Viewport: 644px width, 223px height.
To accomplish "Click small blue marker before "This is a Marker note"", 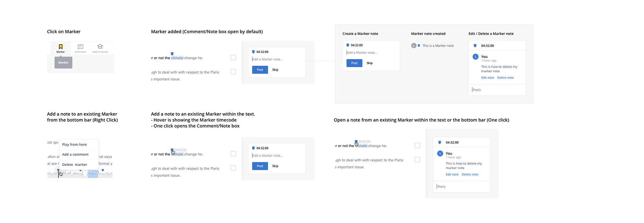I will tap(419, 46).
